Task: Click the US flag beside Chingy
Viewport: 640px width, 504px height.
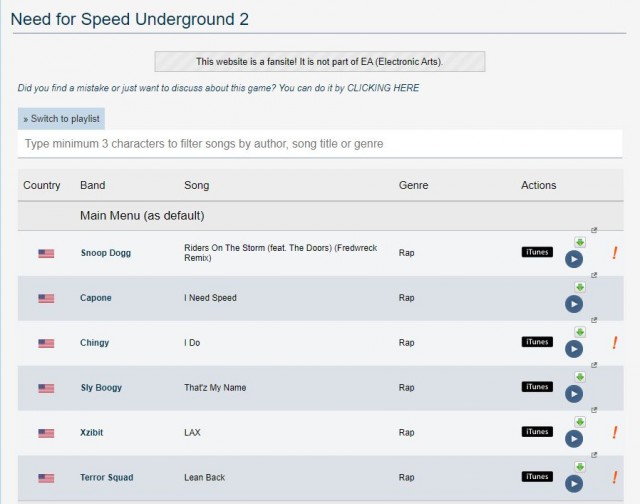Action: pos(46,343)
